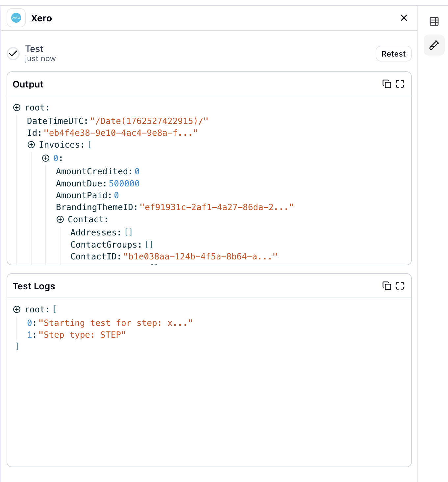Expand the Output panel to fullscreen
Screen dimensions: 448x482
tap(400, 84)
